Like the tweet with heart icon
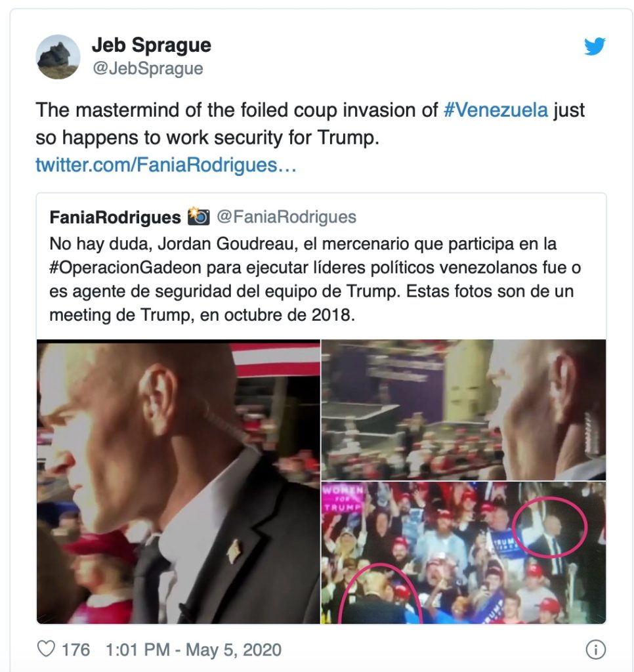The image size is (634, 672). [46, 649]
